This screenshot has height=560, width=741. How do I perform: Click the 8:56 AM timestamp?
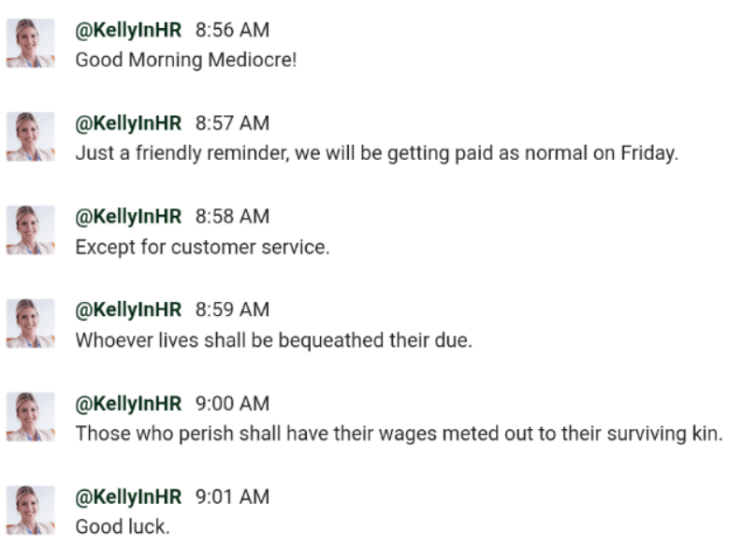click(232, 30)
